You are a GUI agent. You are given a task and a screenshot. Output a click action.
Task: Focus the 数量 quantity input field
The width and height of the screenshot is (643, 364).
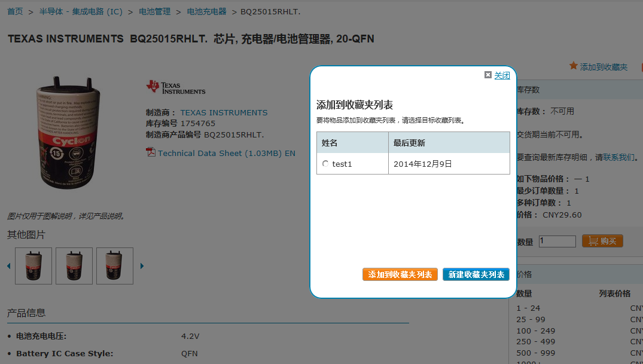pyautogui.click(x=557, y=241)
